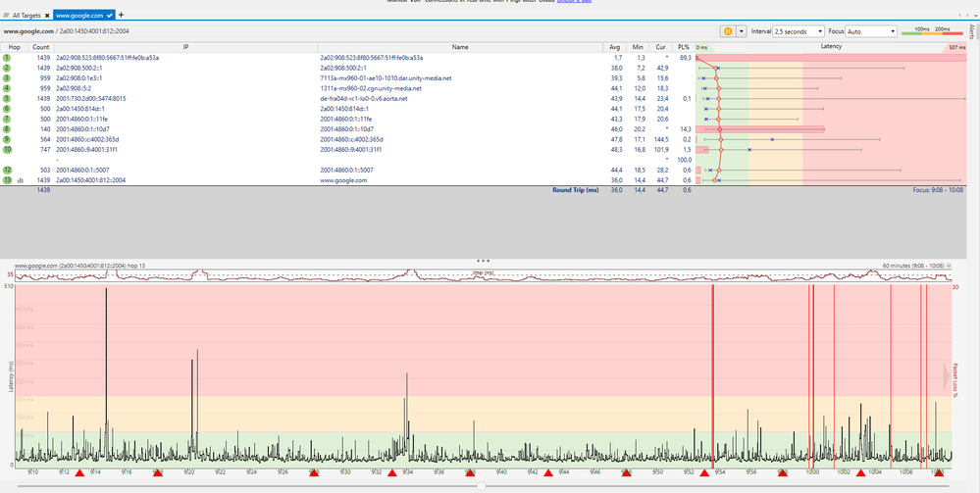Image resolution: width=980 pixels, height=493 pixels.
Task: Add a new target tab with the plus
Action: [122, 15]
